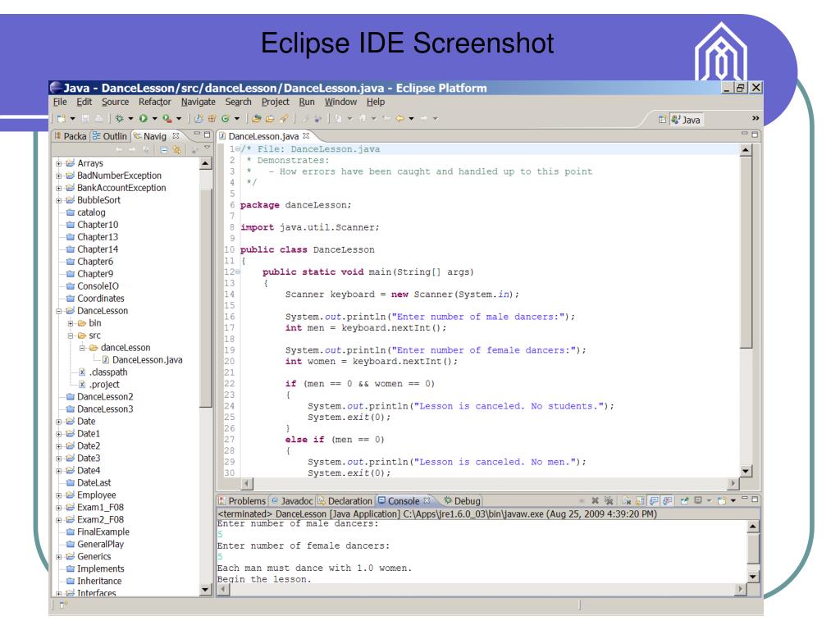Collapse the src folder node

(71, 336)
